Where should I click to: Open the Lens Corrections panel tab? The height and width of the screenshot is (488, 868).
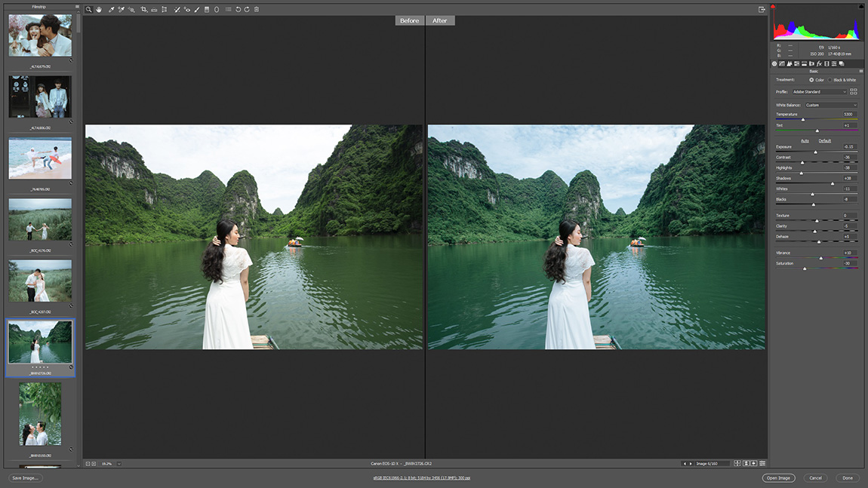point(811,63)
